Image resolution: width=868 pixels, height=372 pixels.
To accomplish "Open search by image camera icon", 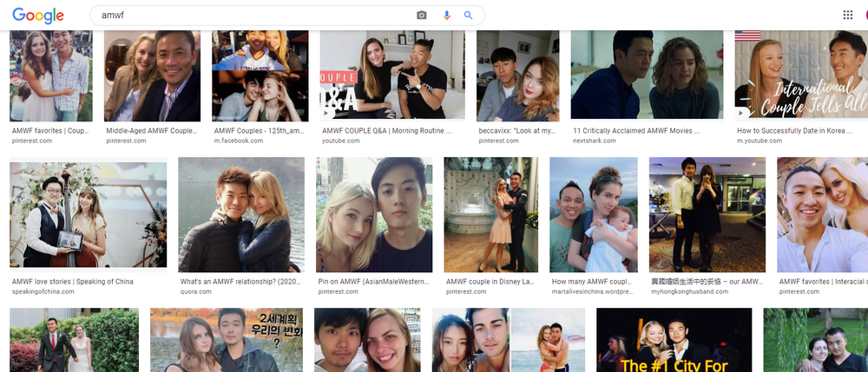I will point(422,16).
